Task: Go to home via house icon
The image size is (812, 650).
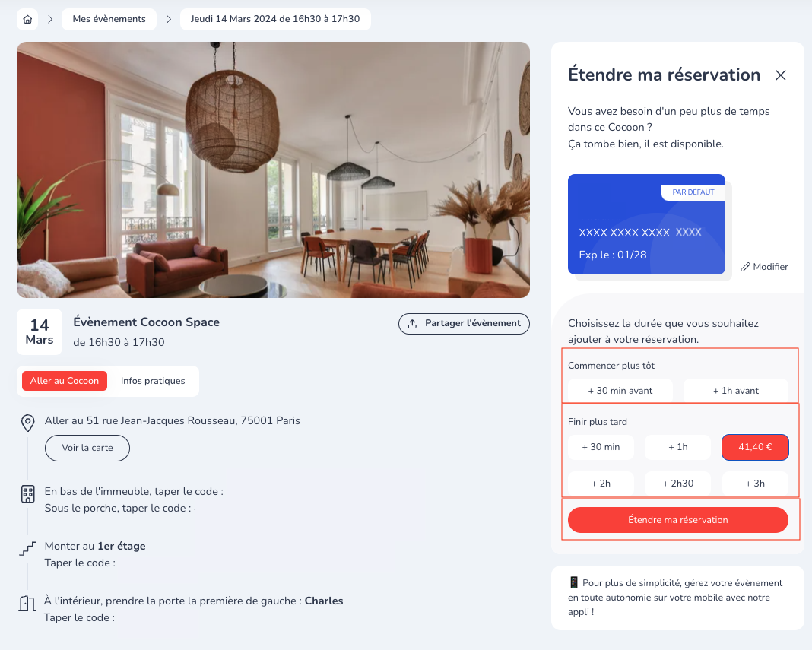Action: pyautogui.click(x=27, y=19)
